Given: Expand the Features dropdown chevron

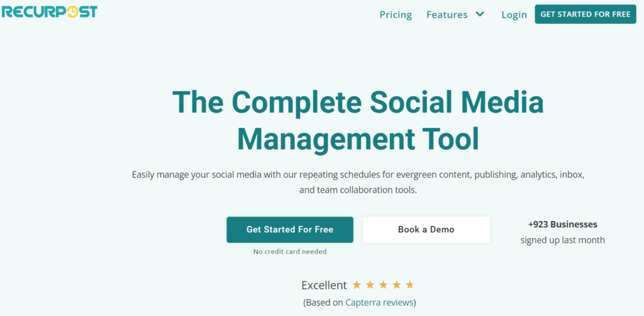Looking at the screenshot, I should click(x=480, y=14).
